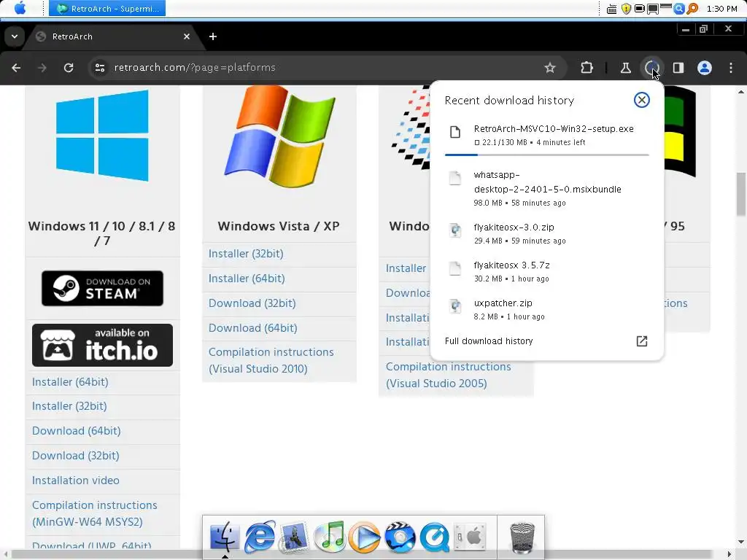Reload the current page
Screen dimensions: 747x560
pos(69,68)
